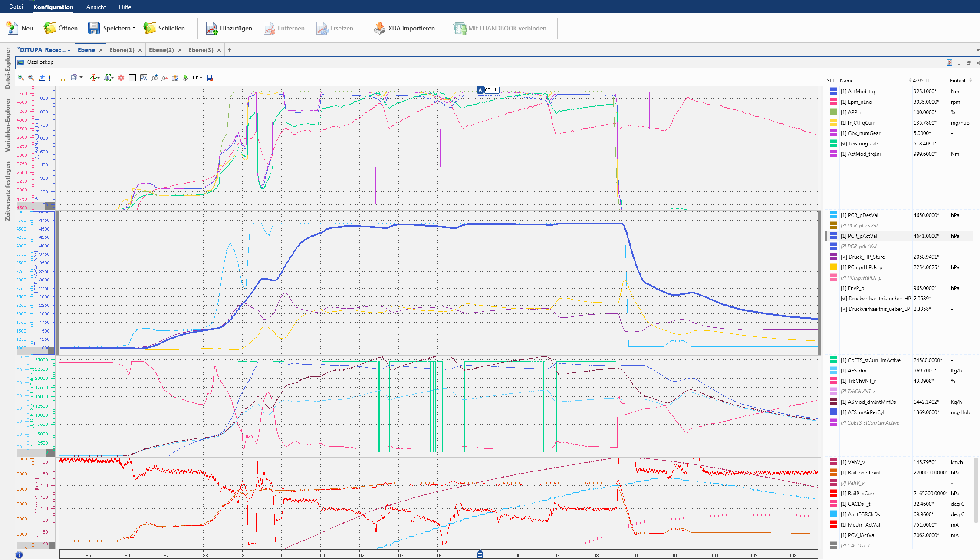The width and height of the screenshot is (980, 560).
Task: Click the Hinzufügen icon
Action: click(x=211, y=28)
